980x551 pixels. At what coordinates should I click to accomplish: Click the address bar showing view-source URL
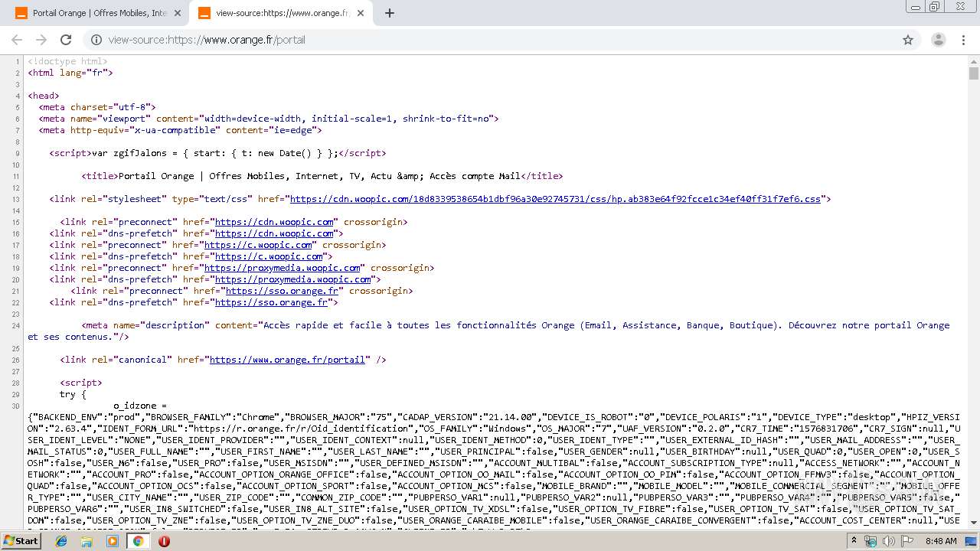[x=501, y=40]
